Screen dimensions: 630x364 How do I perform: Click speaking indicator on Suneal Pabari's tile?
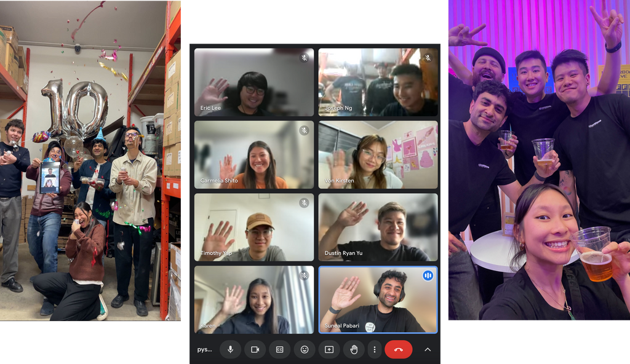pyautogui.click(x=428, y=275)
